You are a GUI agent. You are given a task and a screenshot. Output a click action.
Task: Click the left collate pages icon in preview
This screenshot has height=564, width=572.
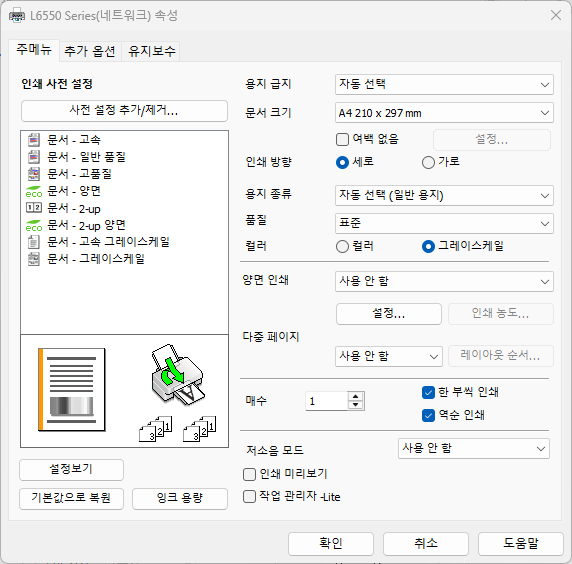156,429
